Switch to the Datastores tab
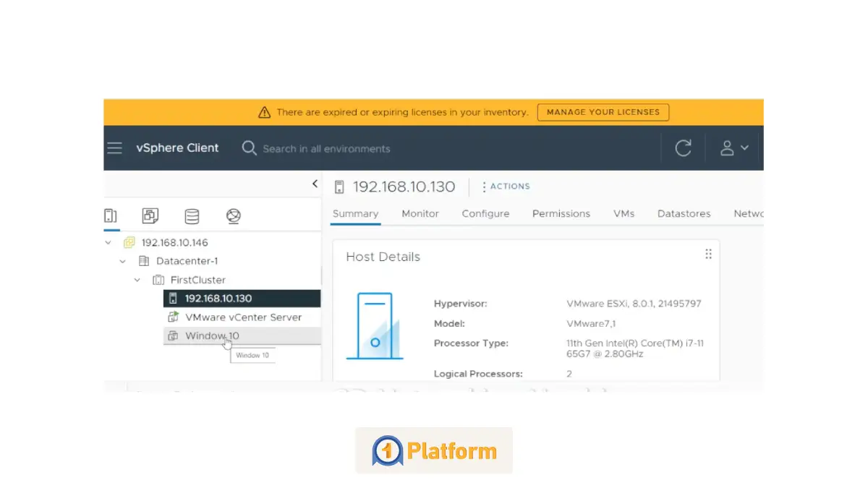This screenshot has height=488, width=868. (684, 214)
